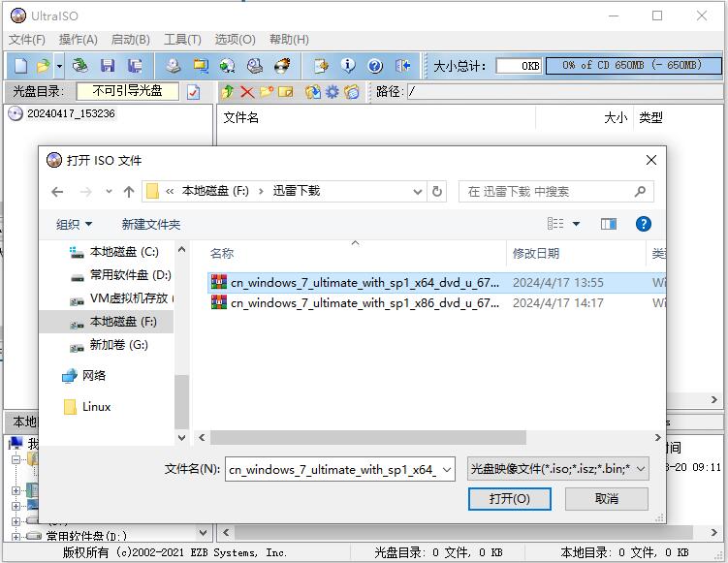Click the Open CD/DVD icon in toolbar
Screen dimensions: 728x563
point(79,66)
